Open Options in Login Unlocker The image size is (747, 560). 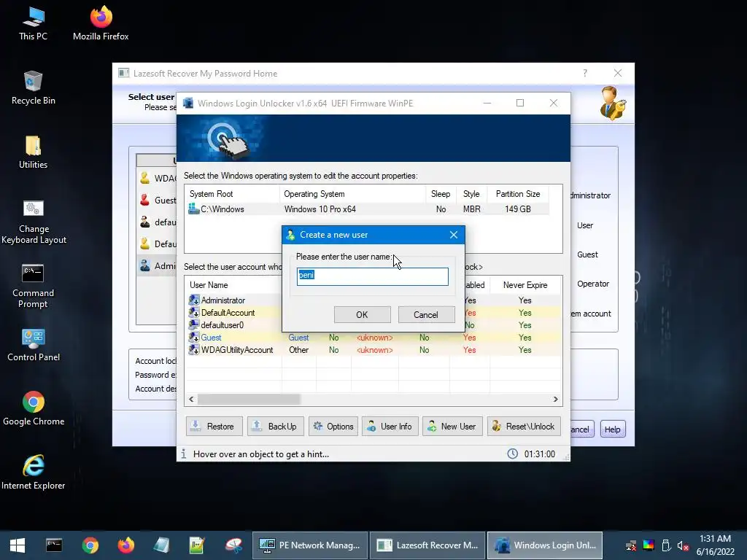(333, 426)
